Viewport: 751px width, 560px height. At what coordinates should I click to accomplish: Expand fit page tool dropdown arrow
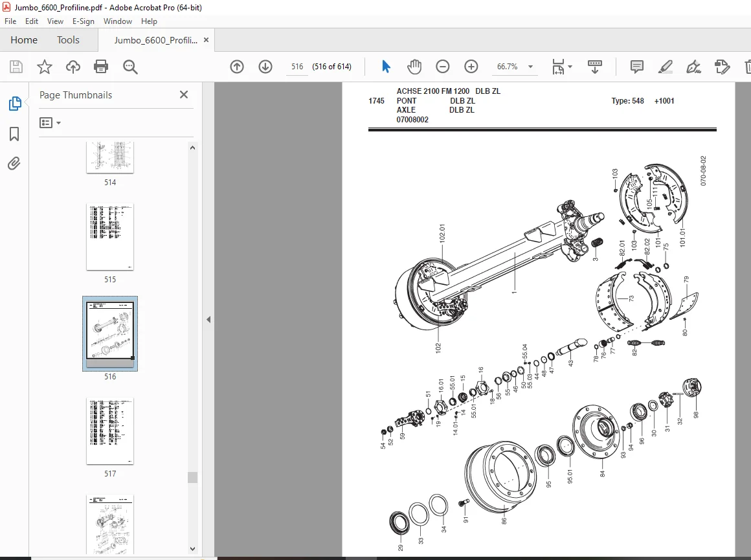pos(570,67)
